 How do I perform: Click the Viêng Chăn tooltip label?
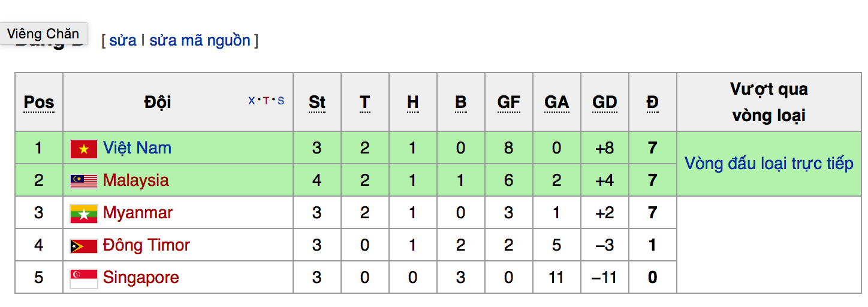coord(43,34)
